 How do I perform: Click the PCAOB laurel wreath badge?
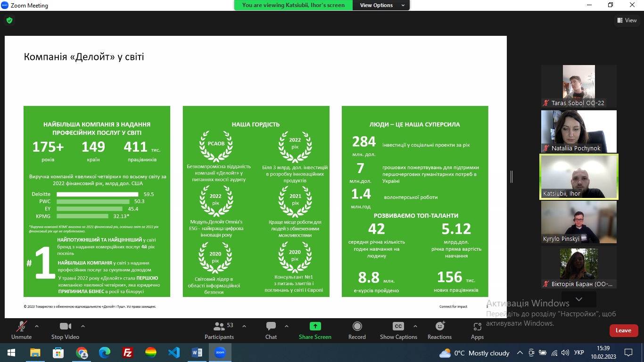[x=216, y=146]
